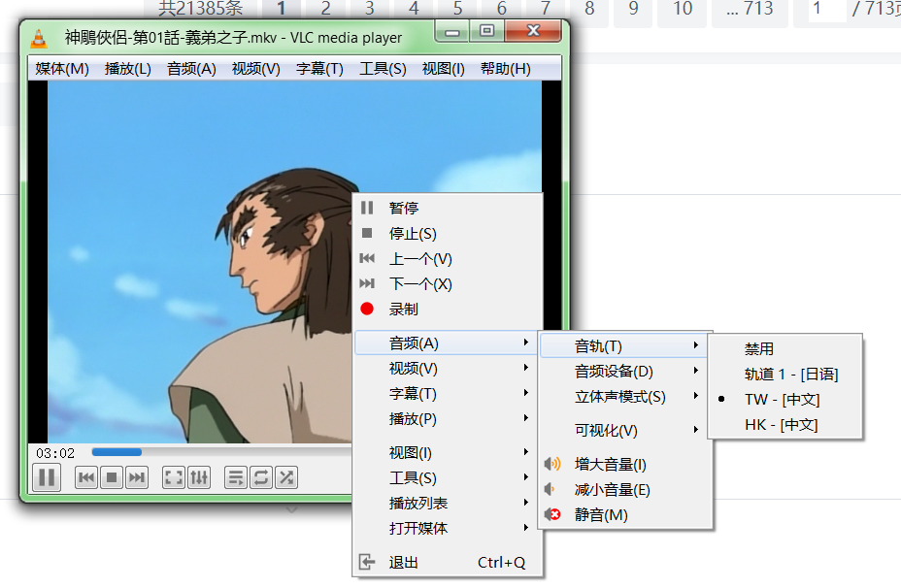Toggle fullscreen mode button

click(174, 477)
